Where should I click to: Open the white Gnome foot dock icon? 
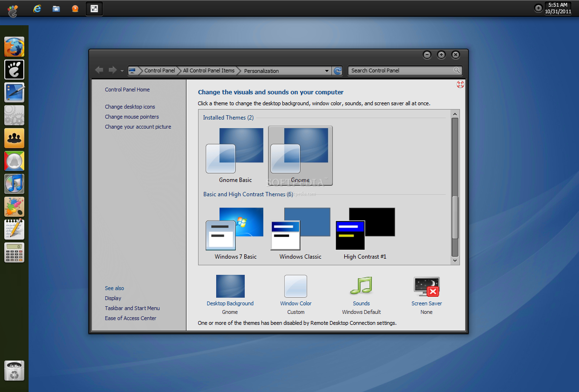14,70
